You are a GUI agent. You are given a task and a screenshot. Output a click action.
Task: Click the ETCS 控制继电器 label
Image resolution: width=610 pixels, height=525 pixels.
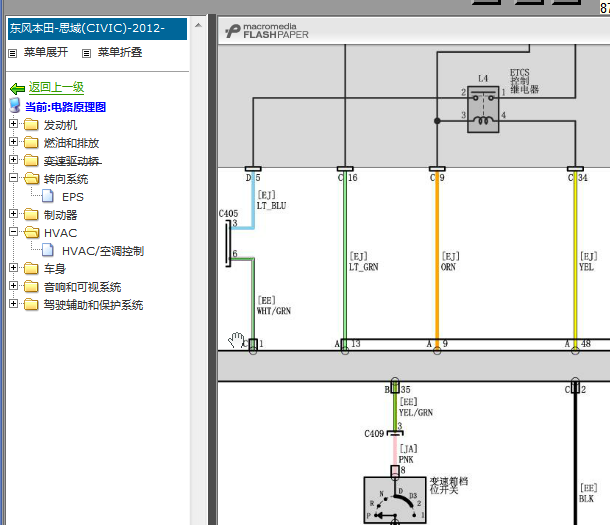(x=524, y=81)
